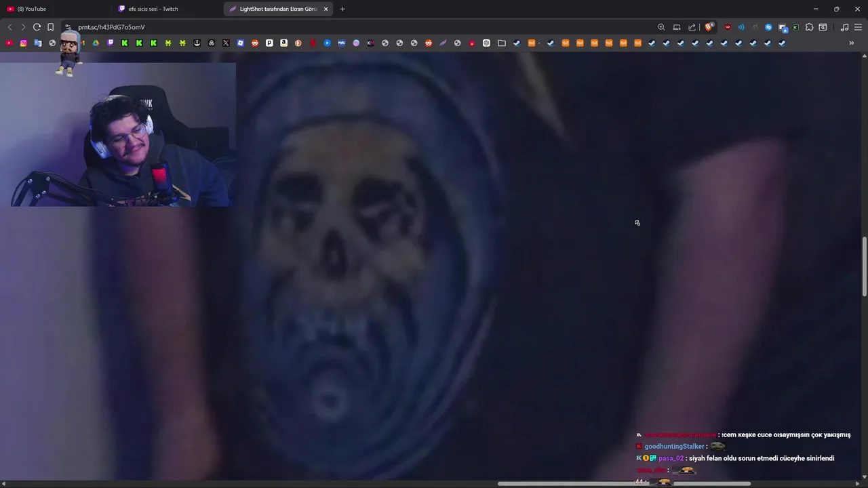The image size is (868, 488).
Task: Open the extensions puzzle piece menu
Action: [809, 27]
